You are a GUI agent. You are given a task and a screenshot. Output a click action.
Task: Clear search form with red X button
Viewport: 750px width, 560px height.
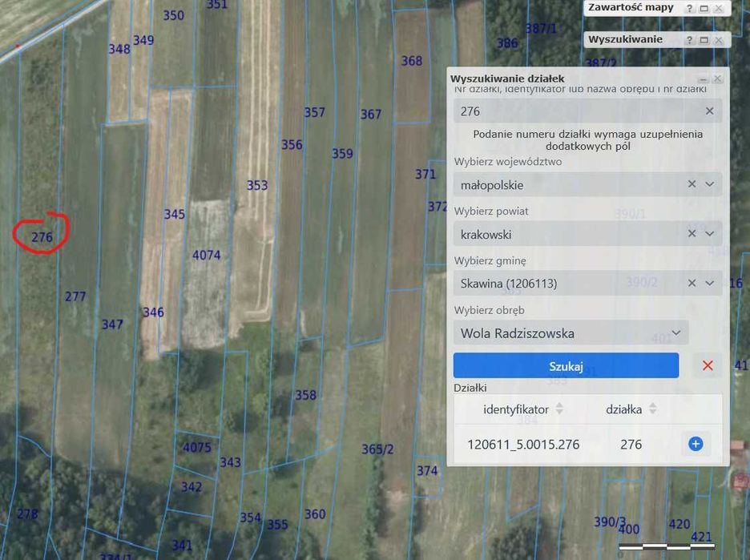(x=708, y=366)
